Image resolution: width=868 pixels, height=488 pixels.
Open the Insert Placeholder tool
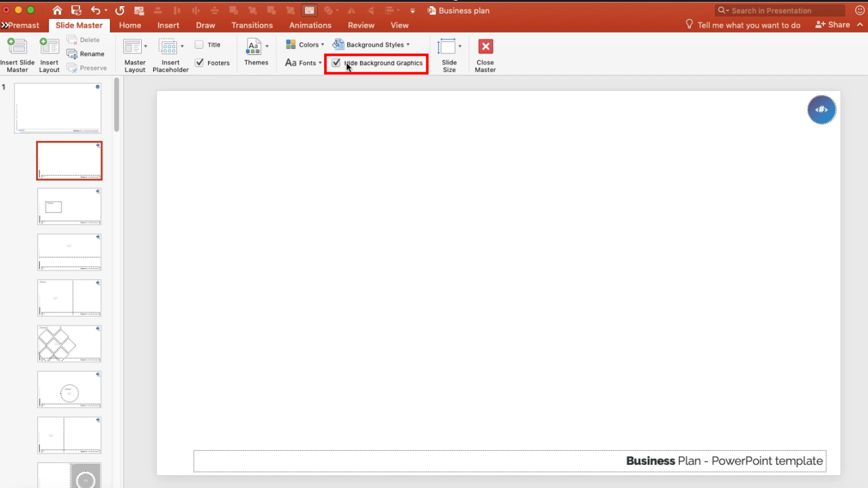click(x=170, y=54)
